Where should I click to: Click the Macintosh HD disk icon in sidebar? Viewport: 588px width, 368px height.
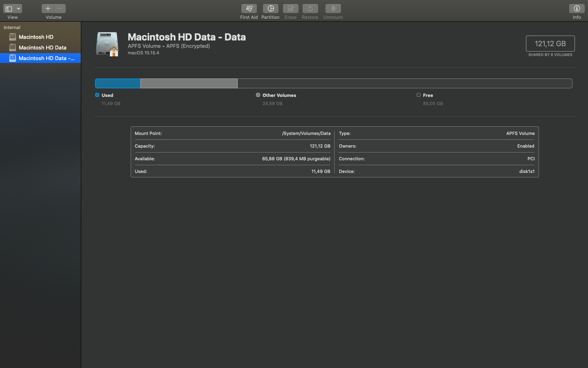click(x=13, y=37)
